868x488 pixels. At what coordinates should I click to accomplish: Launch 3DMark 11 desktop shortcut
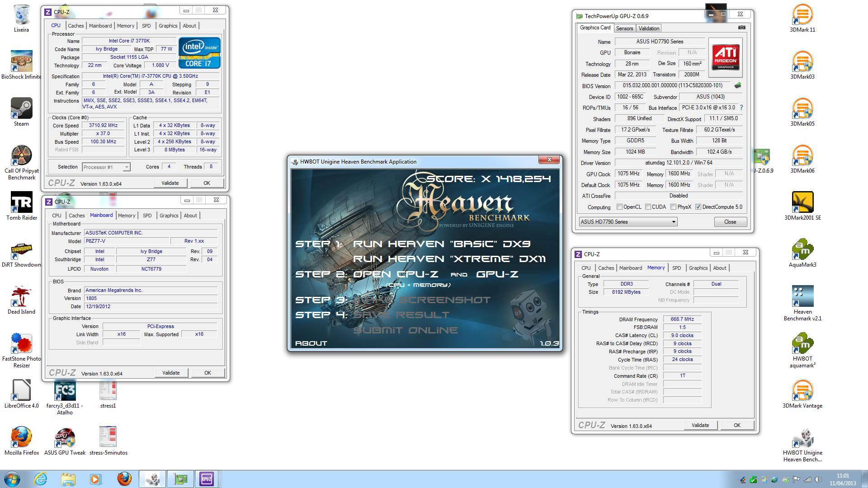[x=802, y=18]
